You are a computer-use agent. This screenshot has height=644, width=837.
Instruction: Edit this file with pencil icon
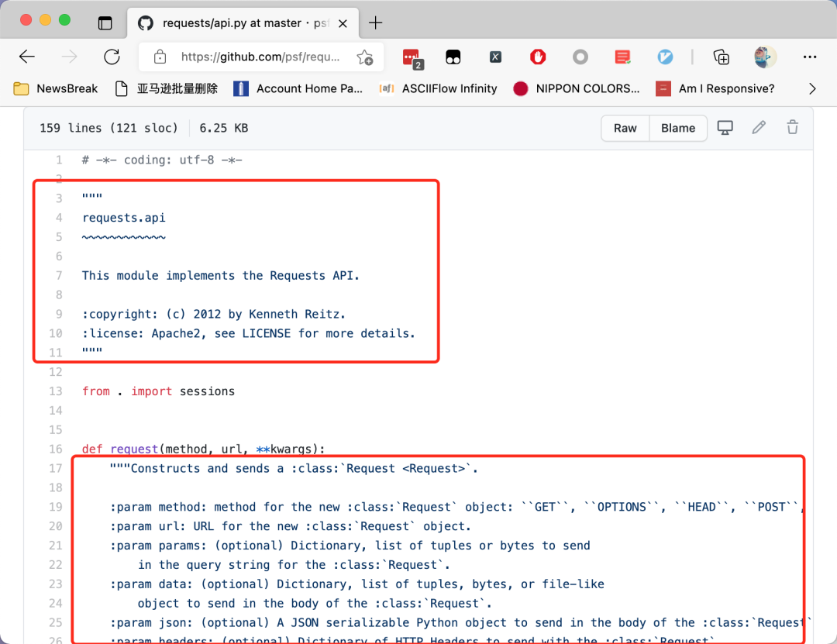point(759,128)
